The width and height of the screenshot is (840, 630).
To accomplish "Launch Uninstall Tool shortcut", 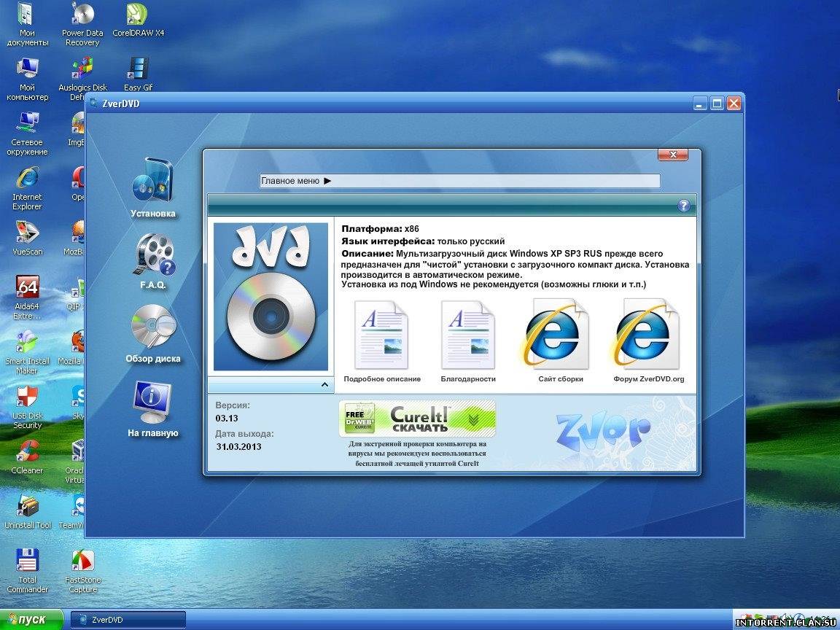I will pos(27,512).
